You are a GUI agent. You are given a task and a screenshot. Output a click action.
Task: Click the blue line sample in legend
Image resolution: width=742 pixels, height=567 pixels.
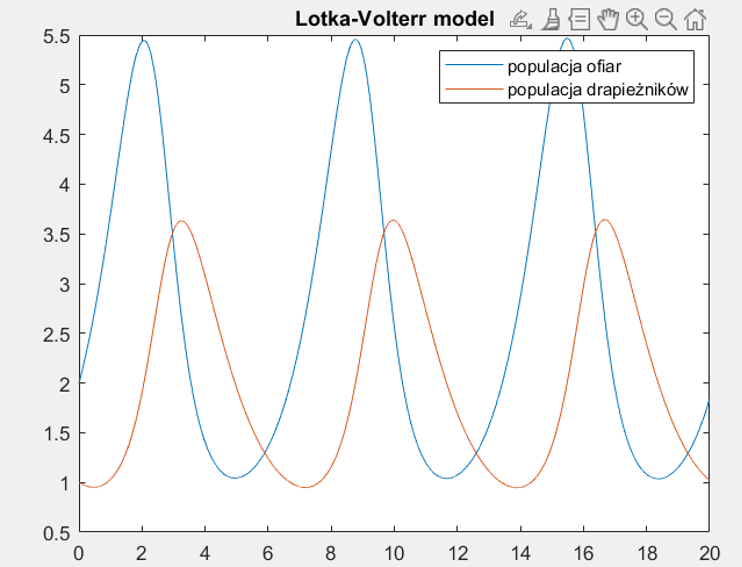click(x=473, y=68)
